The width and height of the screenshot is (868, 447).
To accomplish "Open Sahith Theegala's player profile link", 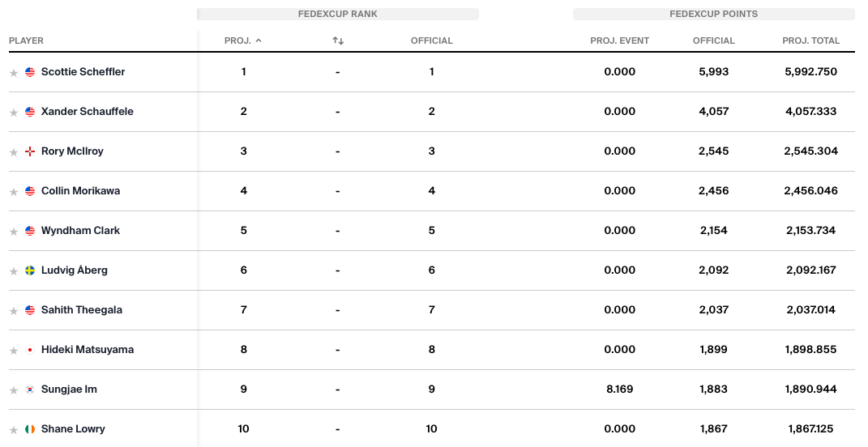I will point(82,310).
